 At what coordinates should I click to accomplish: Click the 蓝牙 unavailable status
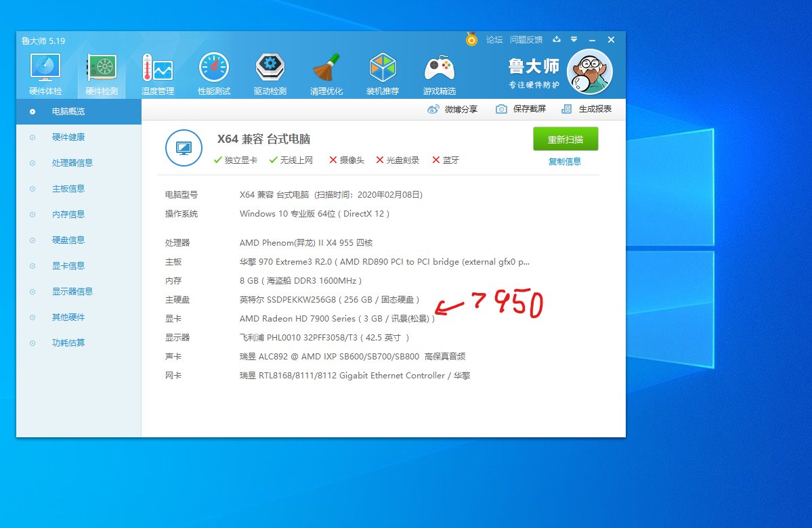pyautogui.click(x=446, y=160)
